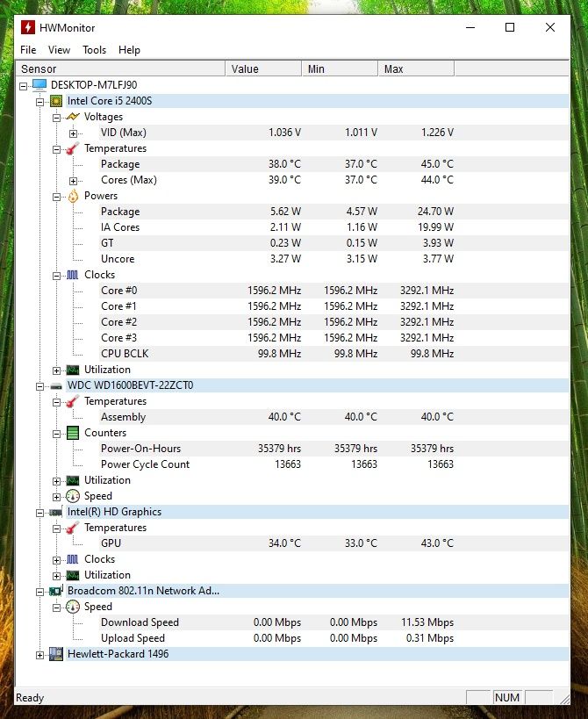Expand the VID (Max) voltage entry
588x719 pixels.
point(74,133)
